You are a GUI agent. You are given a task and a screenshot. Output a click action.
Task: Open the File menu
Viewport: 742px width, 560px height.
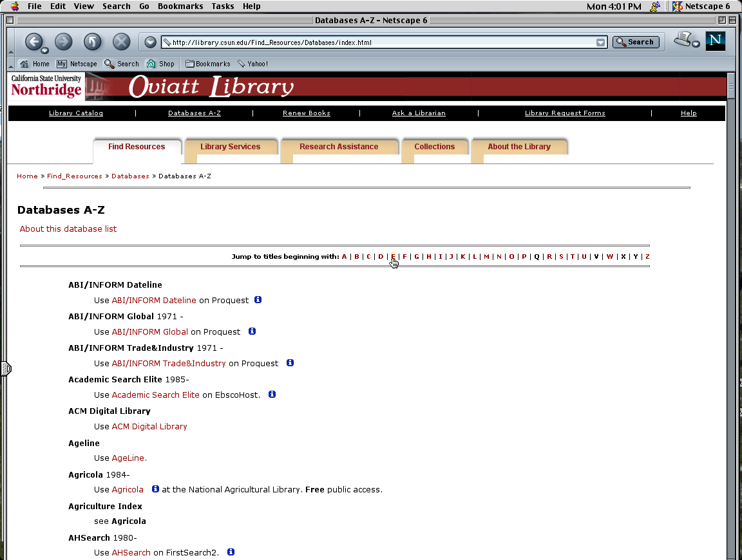click(x=34, y=6)
